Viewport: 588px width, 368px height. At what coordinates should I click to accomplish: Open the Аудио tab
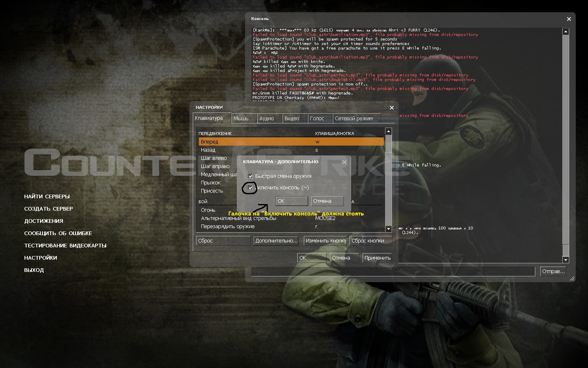click(269, 119)
